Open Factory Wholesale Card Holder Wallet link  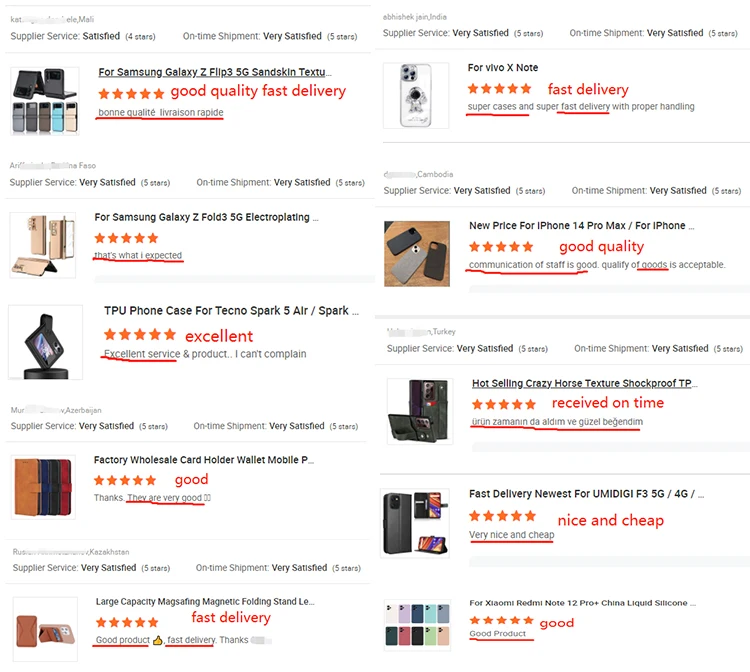(x=204, y=460)
